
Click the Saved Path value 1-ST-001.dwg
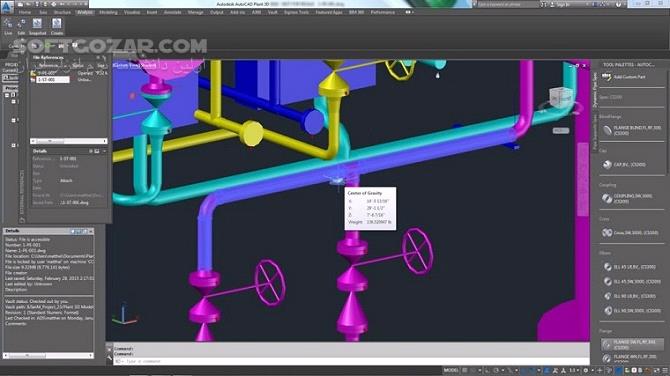pyautogui.click(x=74, y=203)
